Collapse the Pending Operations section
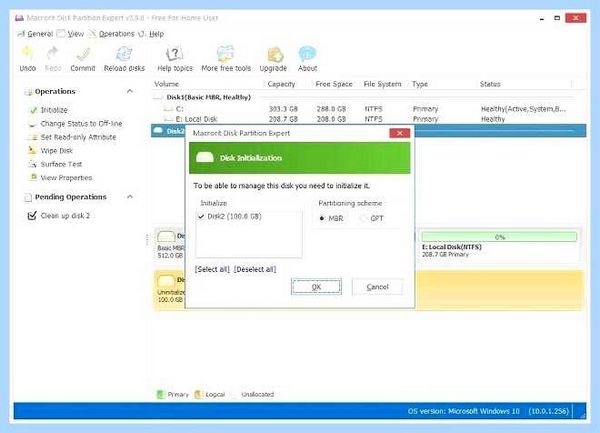 (130, 197)
